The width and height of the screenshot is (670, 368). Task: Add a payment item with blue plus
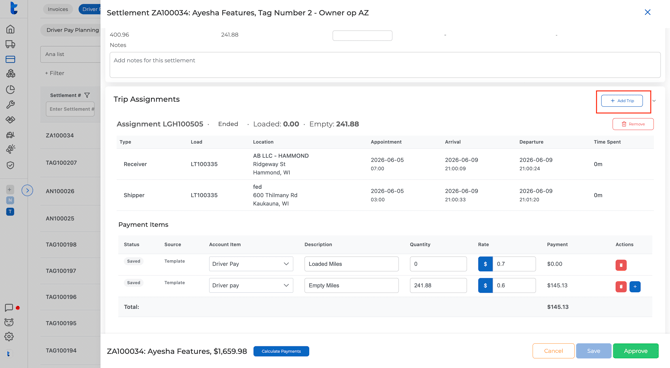point(635,286)
